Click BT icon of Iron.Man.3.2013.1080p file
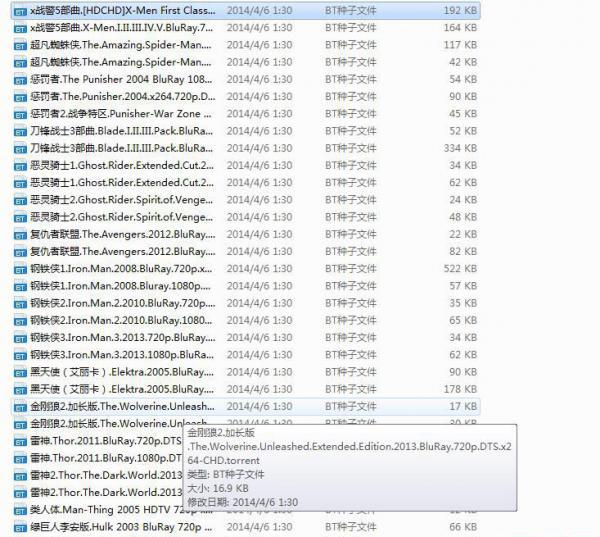This screenshot has width=600, height=537. [x=20, y=356]
